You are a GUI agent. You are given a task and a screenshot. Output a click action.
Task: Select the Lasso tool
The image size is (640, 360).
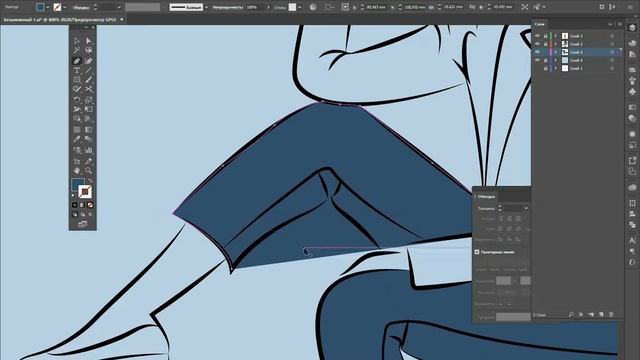pos(89,50)
